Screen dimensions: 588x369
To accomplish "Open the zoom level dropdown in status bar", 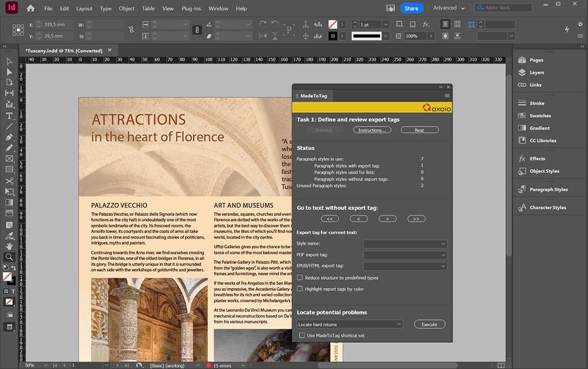I will tap(46, 365).
